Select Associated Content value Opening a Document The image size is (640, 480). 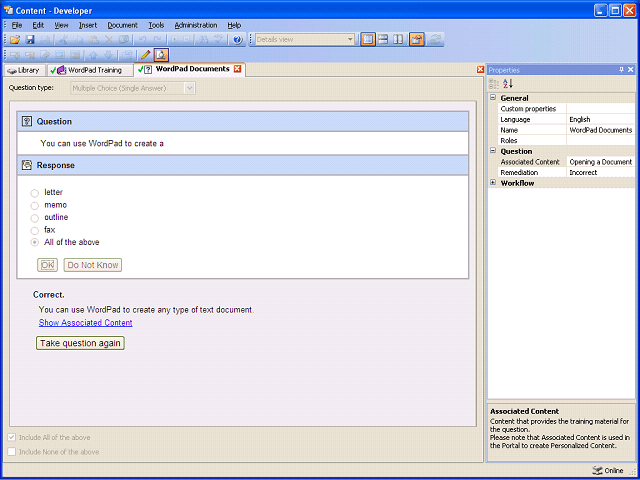600,162
